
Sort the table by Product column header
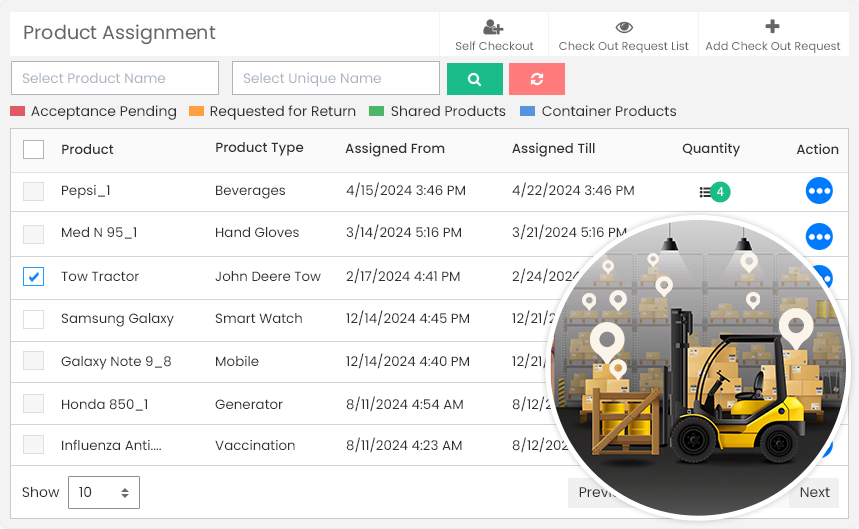click(87, 149)
